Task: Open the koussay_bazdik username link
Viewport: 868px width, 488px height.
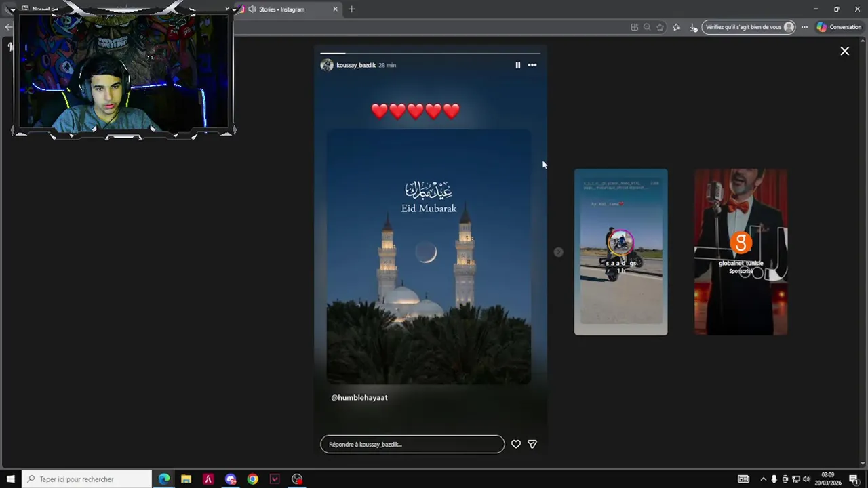Action: (356, 65)
